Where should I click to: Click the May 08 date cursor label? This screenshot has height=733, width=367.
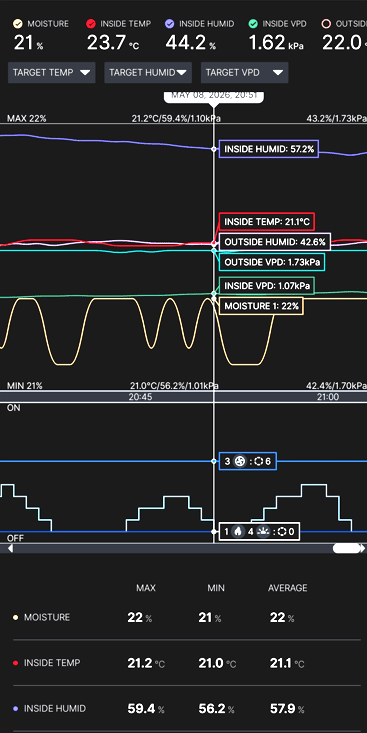pyautogui.click(x=214, y=96)
